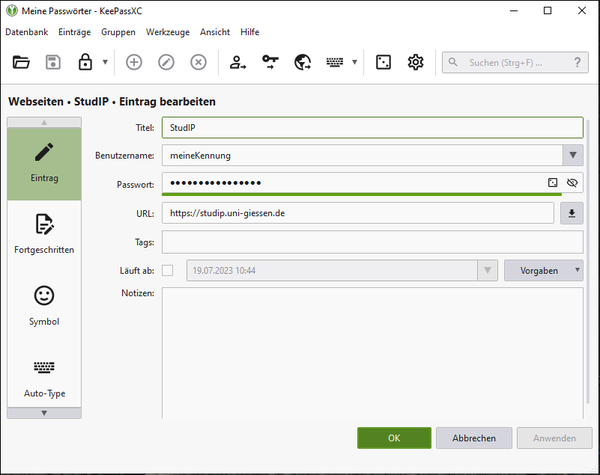The image size is (600, 475).
Task: Download favicon button next to URL
Action: (x=572, y=213)
